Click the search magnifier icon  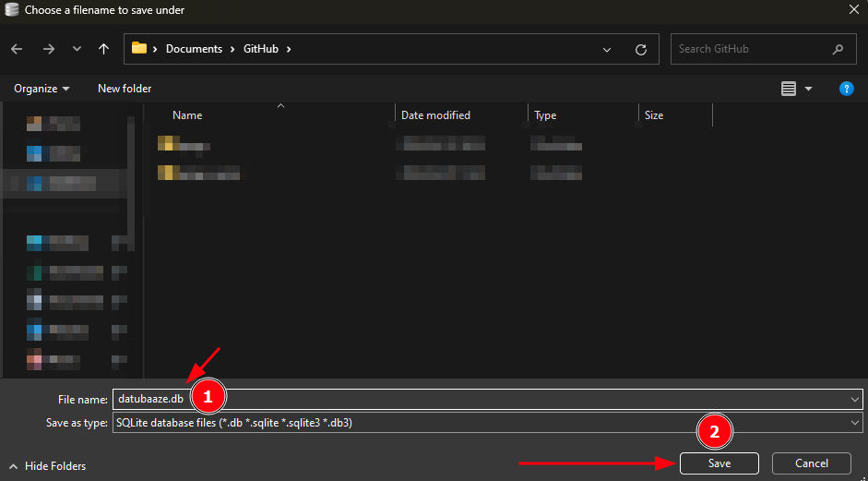(838, 50)
